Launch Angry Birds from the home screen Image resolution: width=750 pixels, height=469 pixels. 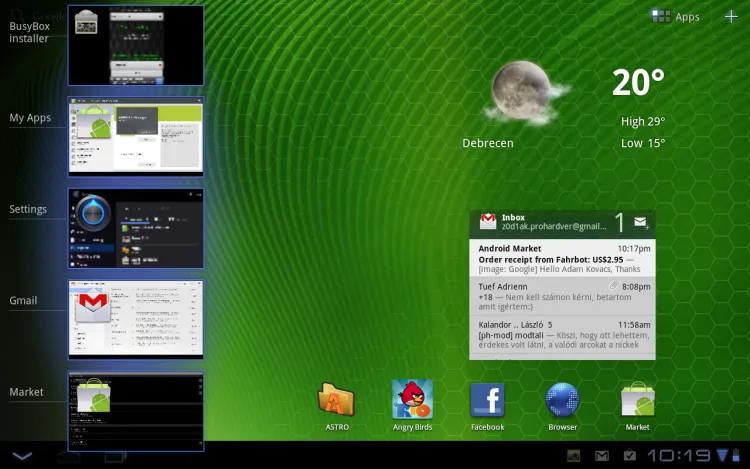[x=412, y=401]
